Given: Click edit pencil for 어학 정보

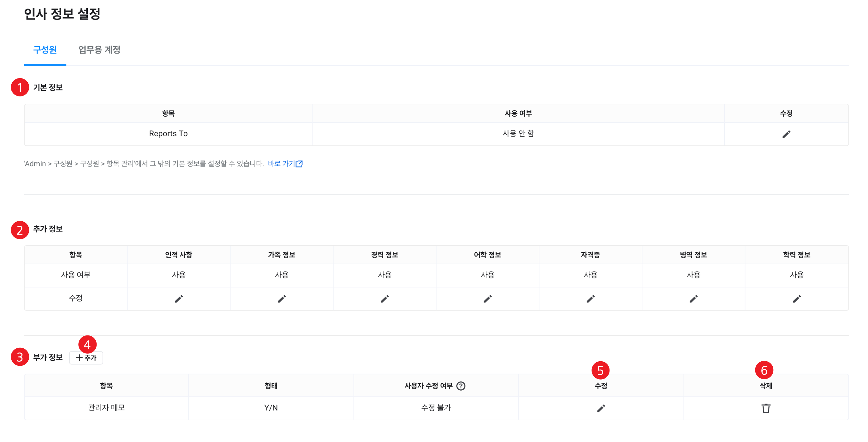Looking at the screenshot, I should tap(488, 299).
